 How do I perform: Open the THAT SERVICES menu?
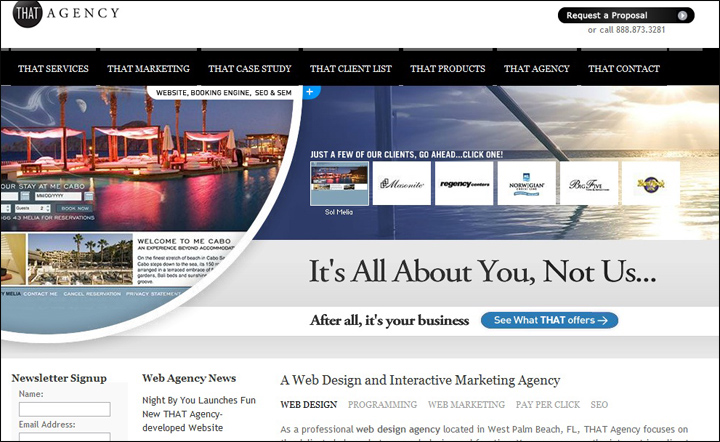(53, 68)
